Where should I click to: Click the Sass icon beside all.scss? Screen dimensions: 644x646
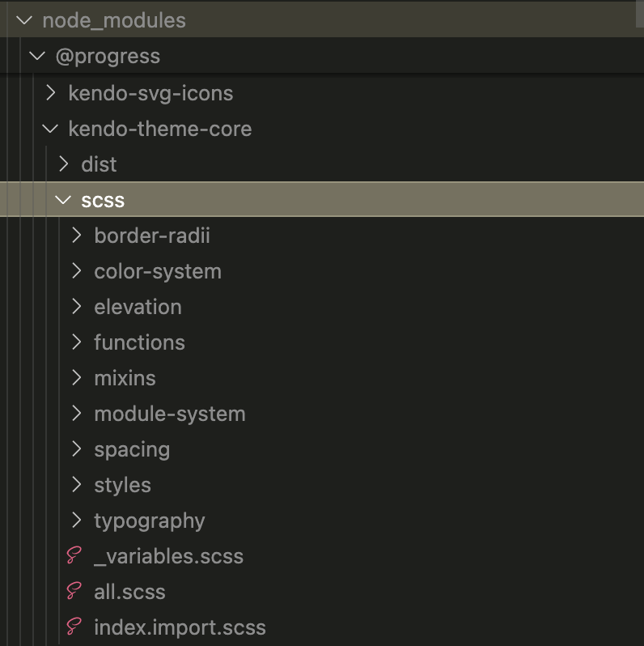pos(74,592)
